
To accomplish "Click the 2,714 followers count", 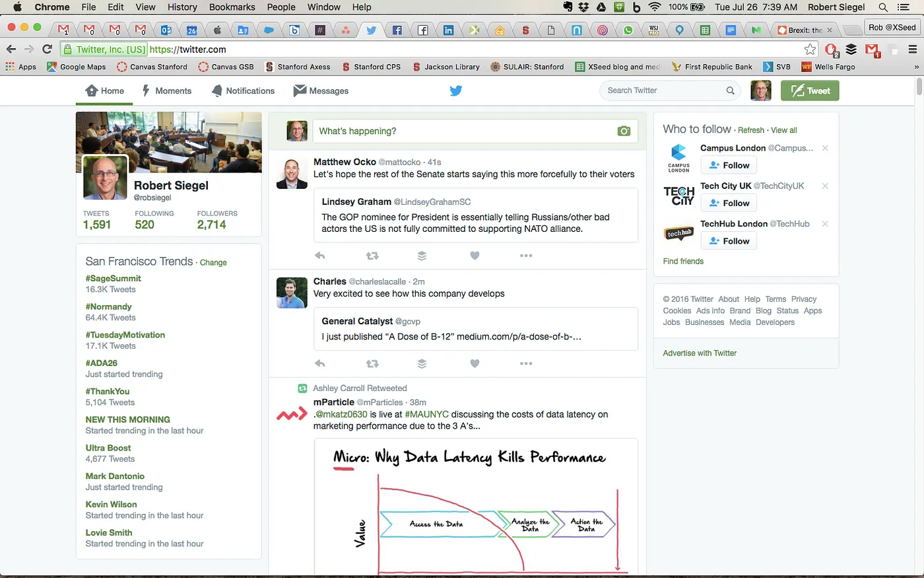I will [x=211, y=225].
